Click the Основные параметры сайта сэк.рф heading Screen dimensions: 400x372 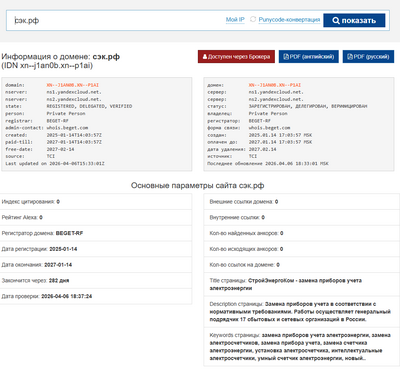[197, 186]
